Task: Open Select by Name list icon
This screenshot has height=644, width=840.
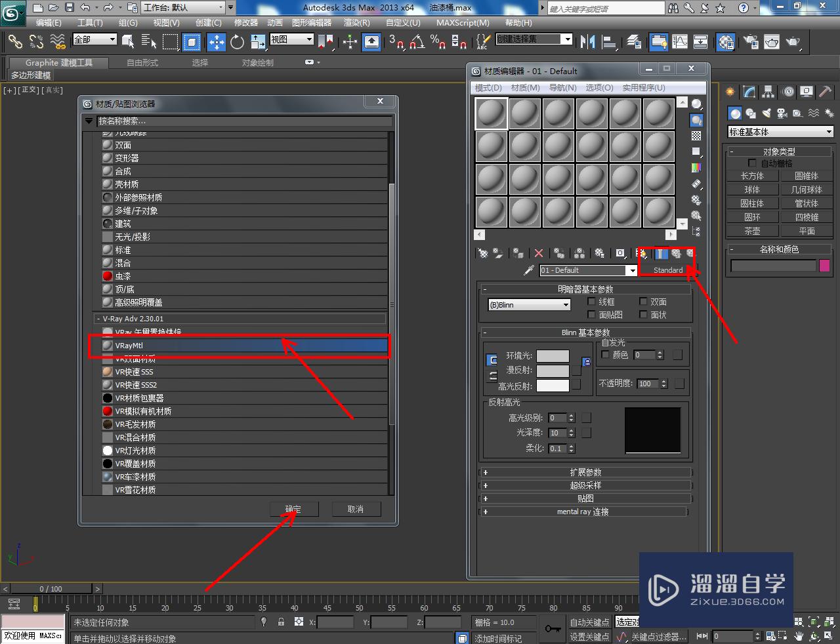Action: pyautogui.click(x=149, y=42)
